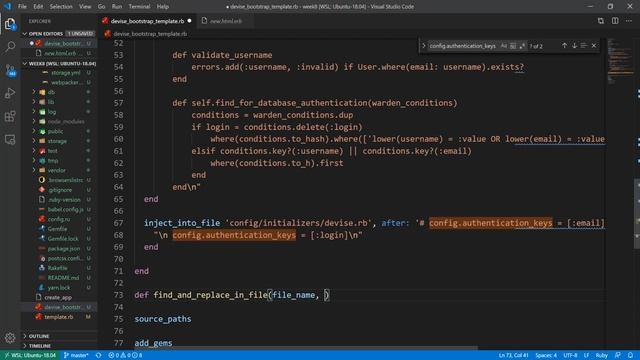Go to previous match in find widget

pos(564,46)
